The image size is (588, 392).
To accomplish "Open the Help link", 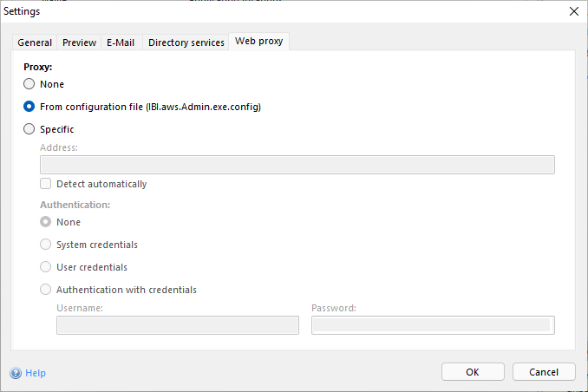I will click(36, 373).
